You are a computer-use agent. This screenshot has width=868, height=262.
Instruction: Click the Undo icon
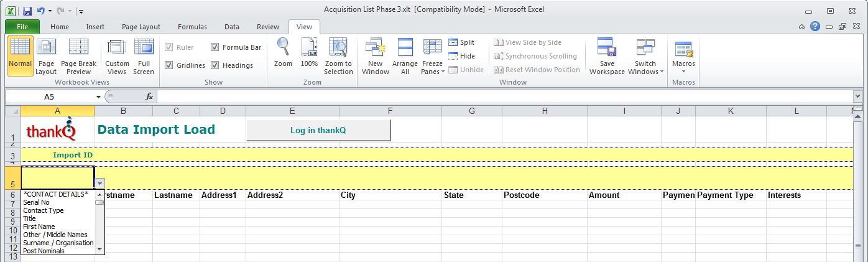tap(41, 10)
